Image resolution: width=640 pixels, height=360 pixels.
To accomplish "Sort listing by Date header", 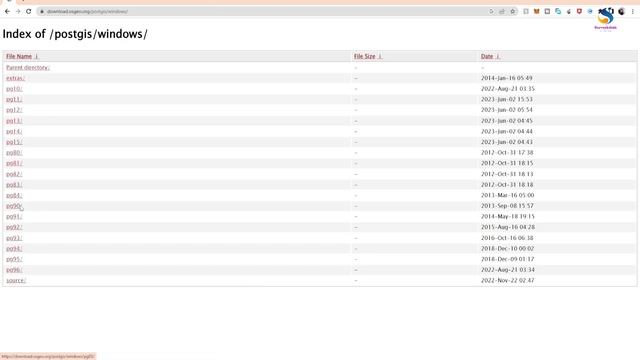I will 487,56.
